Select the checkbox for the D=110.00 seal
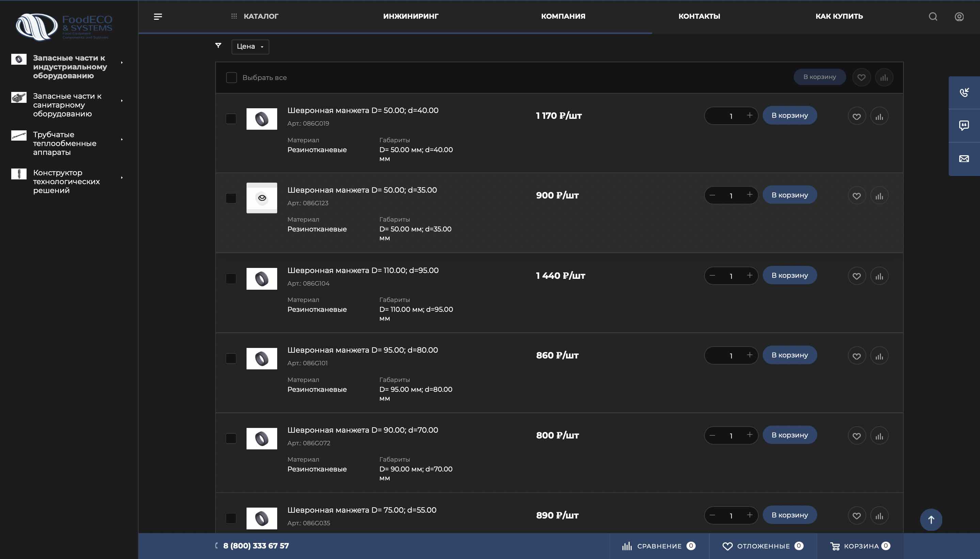 [231, 278]
